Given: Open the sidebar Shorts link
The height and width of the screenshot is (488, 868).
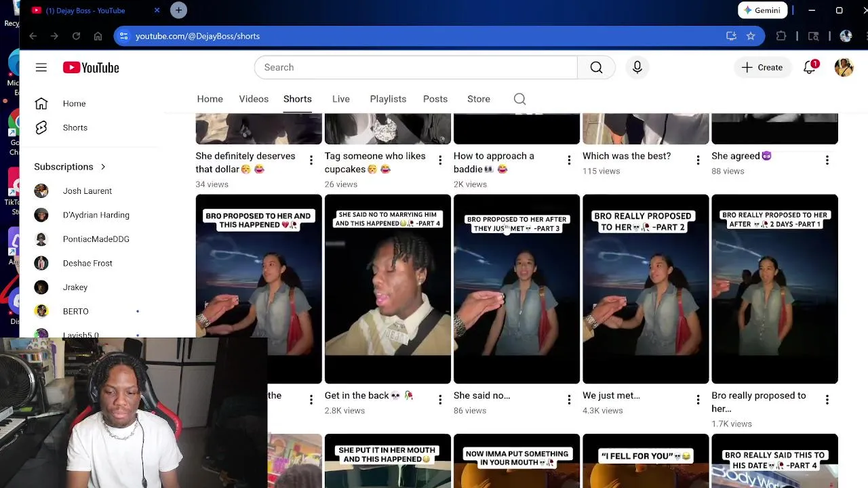Looking at the screenshot, I should (x=75, y=127).
